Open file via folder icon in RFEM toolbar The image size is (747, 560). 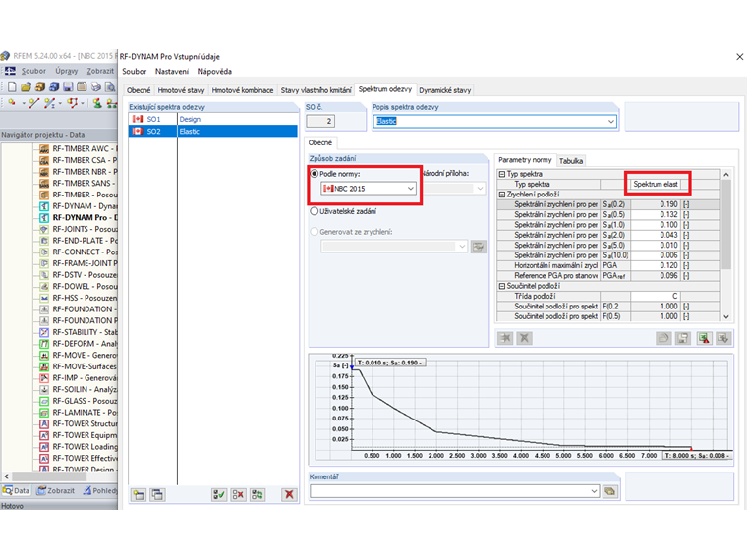coord(26,86)
